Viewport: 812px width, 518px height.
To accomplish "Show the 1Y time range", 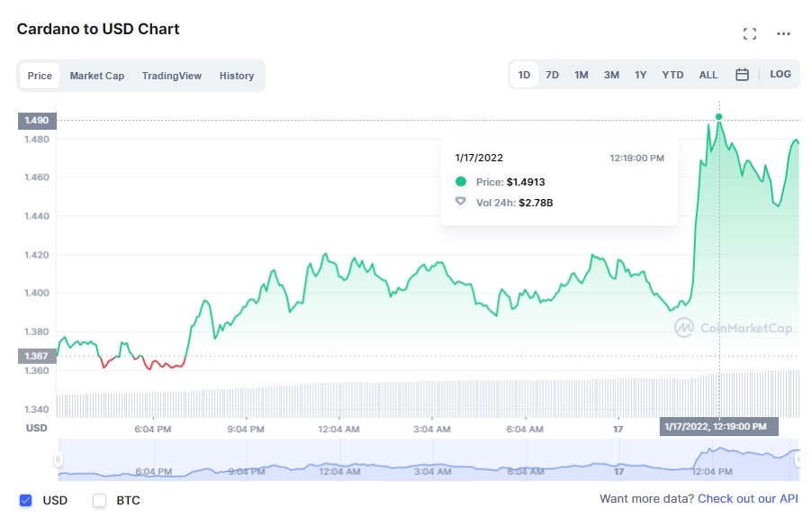I will click(640, 75).
